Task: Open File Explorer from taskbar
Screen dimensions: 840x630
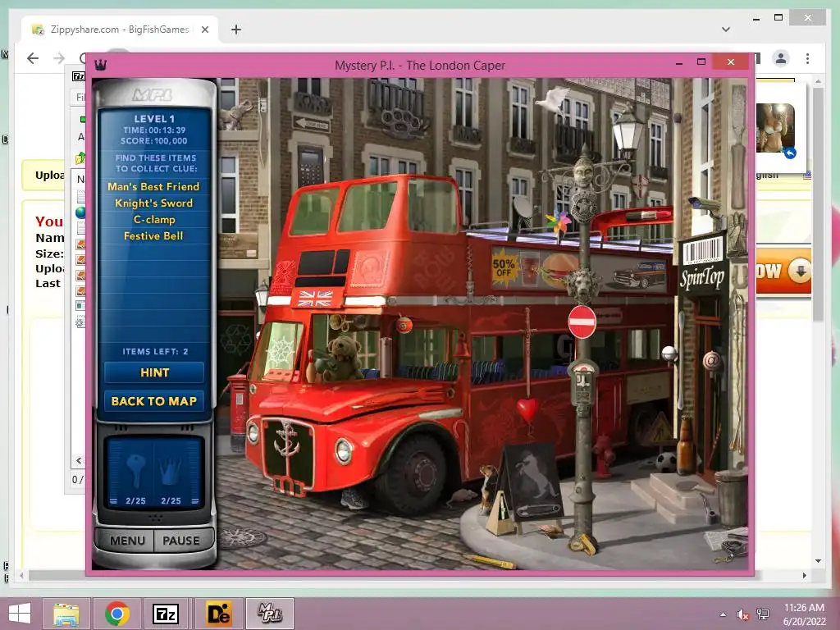Action: [x=66, y=614]
